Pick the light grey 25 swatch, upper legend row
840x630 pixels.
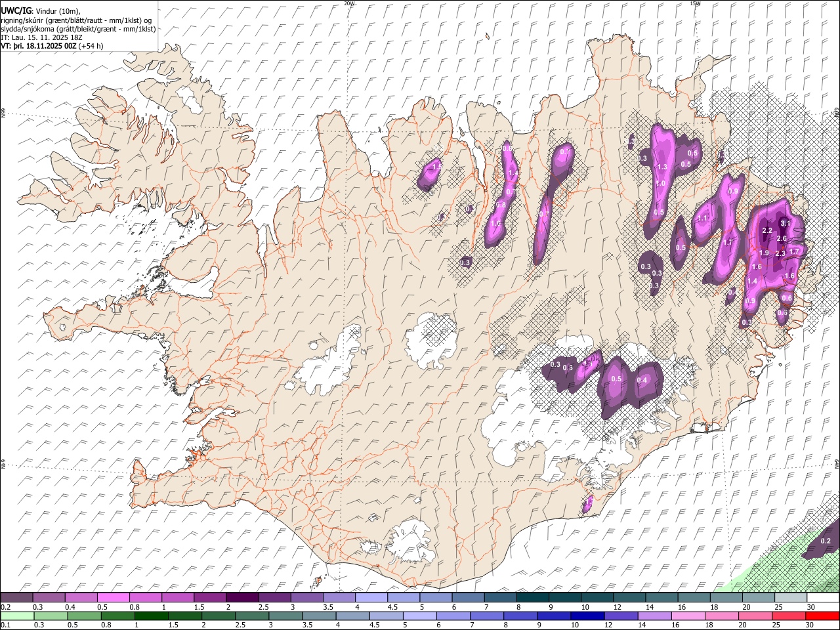coord(791,598)
